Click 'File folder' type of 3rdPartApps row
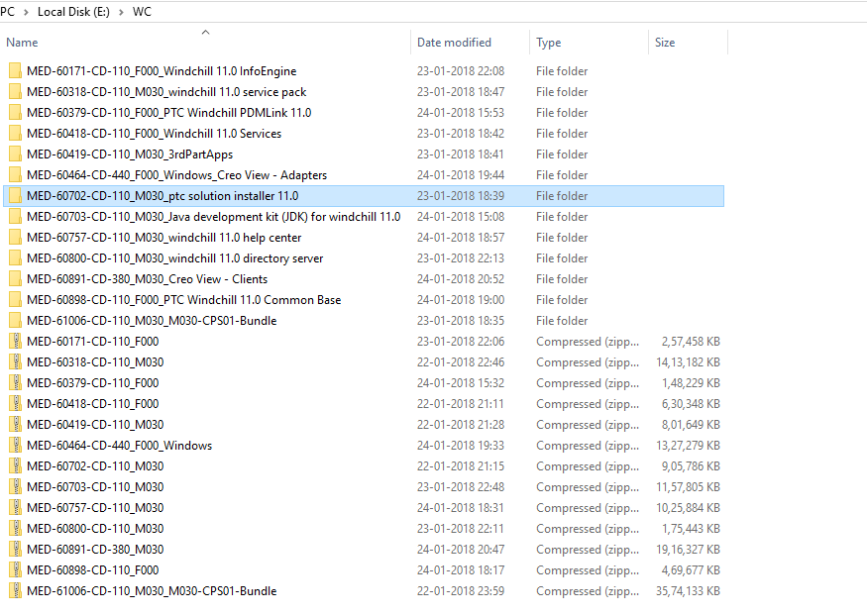Viewport: 867px width, 616px height. (x=562, y=154)
